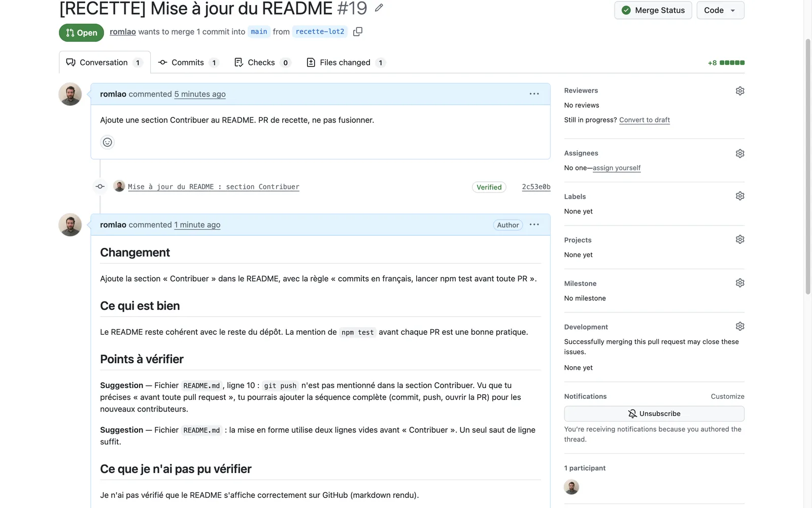Click the 'Points à vérifier' heading
Screen dimensions: 812x508
pos(142,359)
